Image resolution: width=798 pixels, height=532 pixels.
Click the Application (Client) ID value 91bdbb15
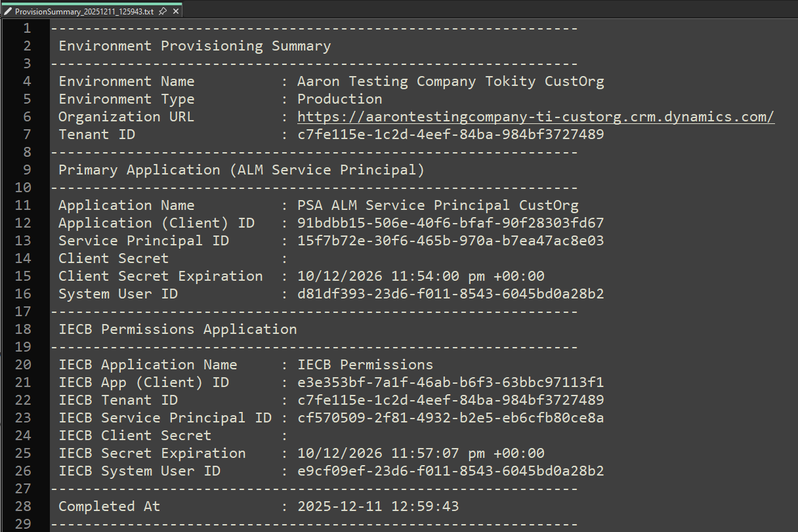(x=450, y=223)
